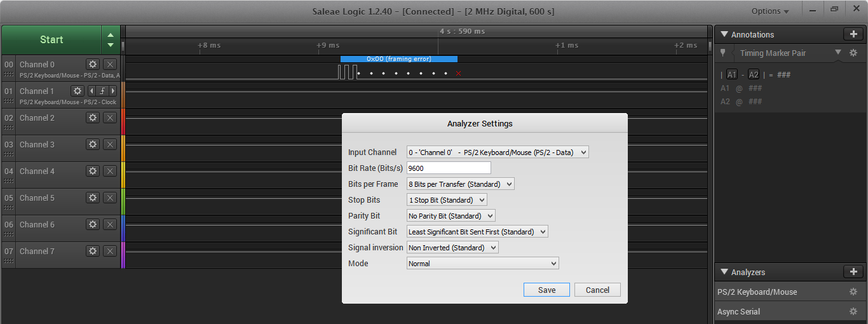This screenshot has height=324, width=868.
Task: Open Timing Marker Pair dropdown arrow
Action: pyautogui.click(x=838, y=53)
